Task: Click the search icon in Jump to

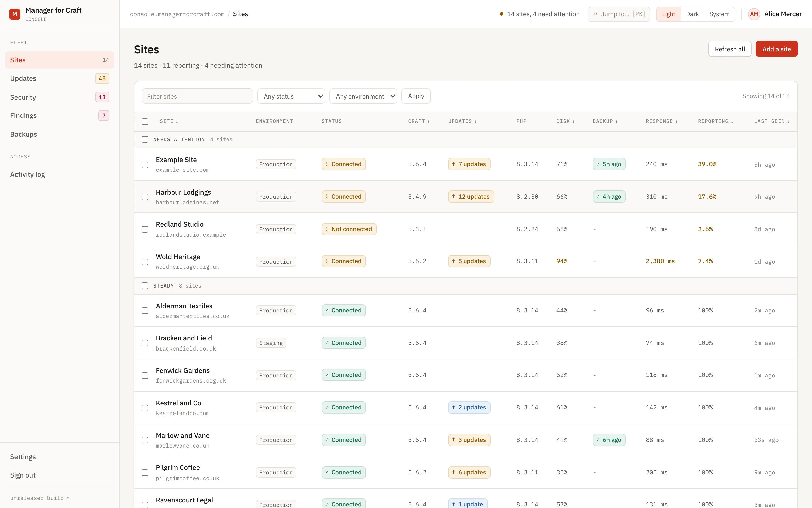Action: pyautogui.click(x=595, y=14)
